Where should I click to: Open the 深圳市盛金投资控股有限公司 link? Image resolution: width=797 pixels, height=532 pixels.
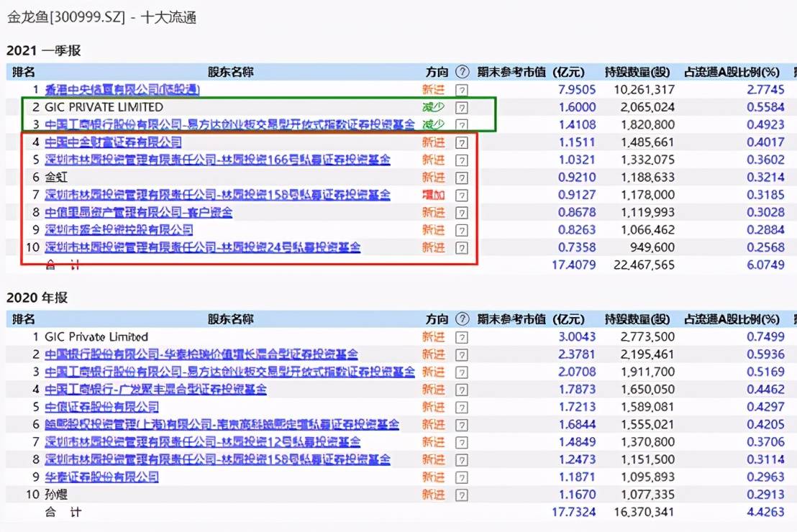[x=119, y=229]
